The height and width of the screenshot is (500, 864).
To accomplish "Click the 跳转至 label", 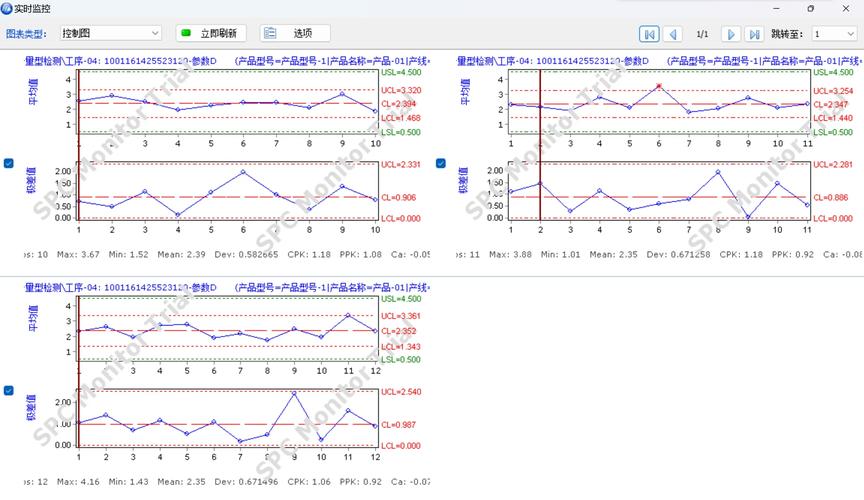I will coord(786,34).
